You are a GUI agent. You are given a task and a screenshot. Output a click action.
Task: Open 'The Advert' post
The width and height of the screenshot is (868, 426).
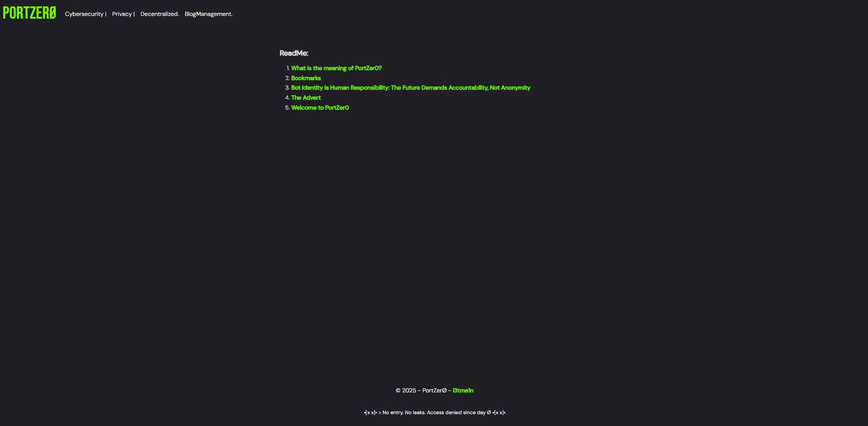point(306,98)
